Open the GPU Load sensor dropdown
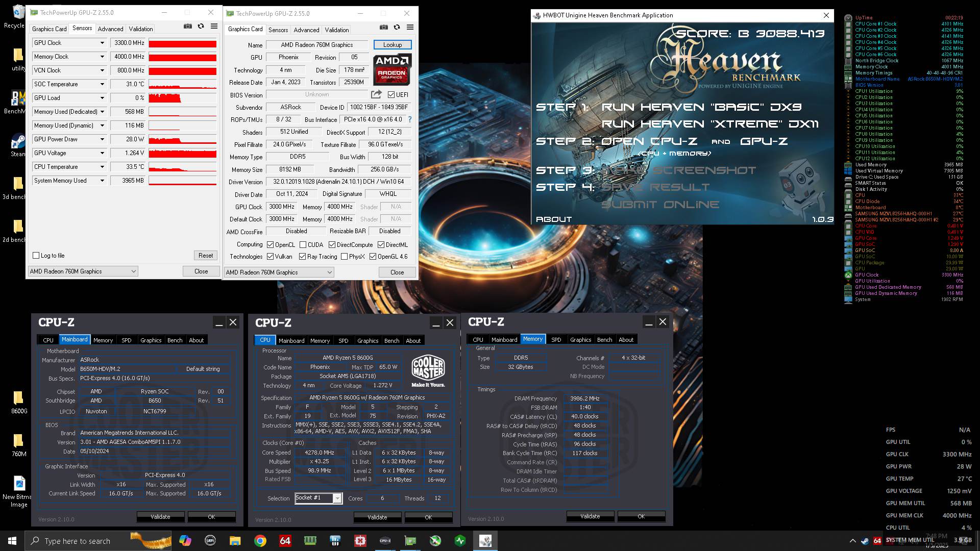This screenshot has height=551, width=980. point(102,98)
